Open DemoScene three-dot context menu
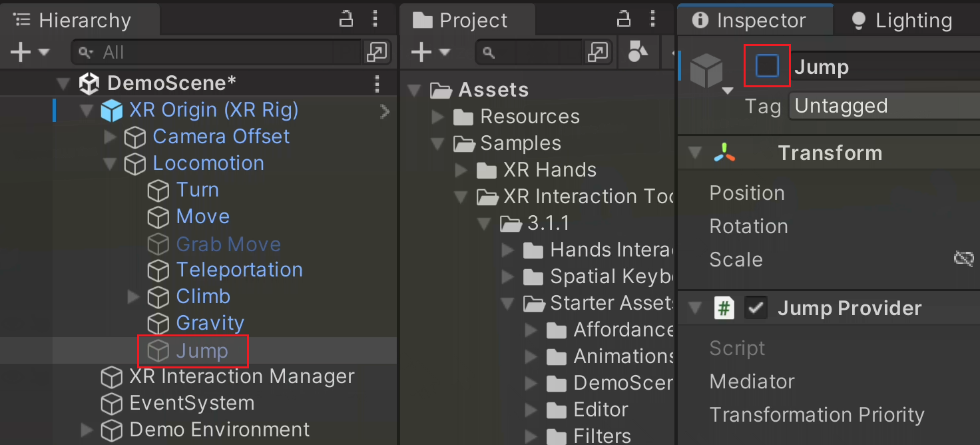The width and height of the screenshot is (980, 445). pos(377,83)
